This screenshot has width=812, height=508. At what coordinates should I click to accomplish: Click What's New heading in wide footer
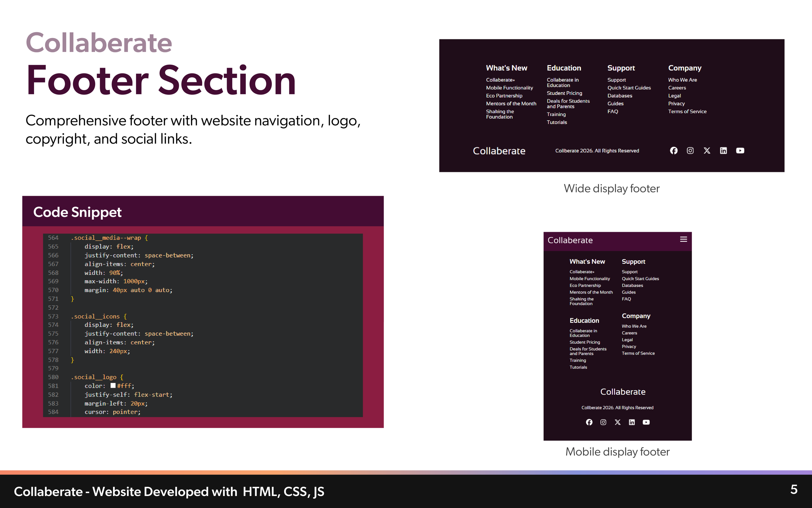(507, 68)
